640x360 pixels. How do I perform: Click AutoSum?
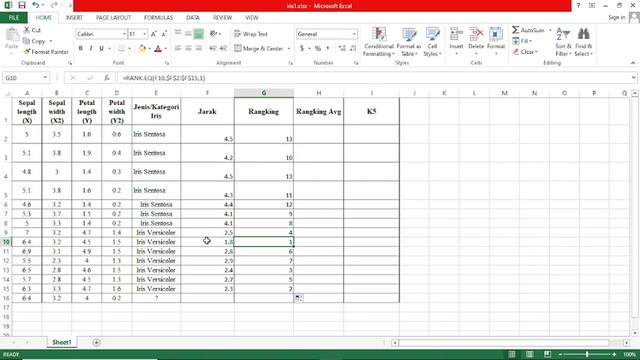(x=529, y=30)
